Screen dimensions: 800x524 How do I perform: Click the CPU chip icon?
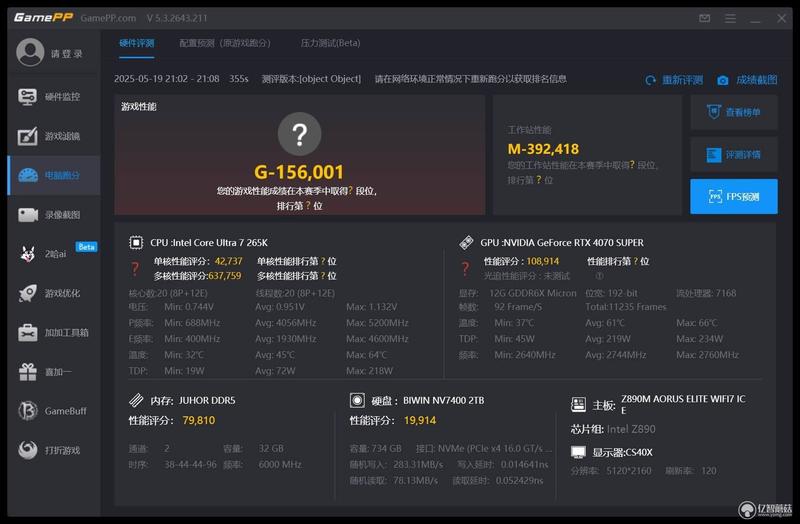(x=136, y=242)
